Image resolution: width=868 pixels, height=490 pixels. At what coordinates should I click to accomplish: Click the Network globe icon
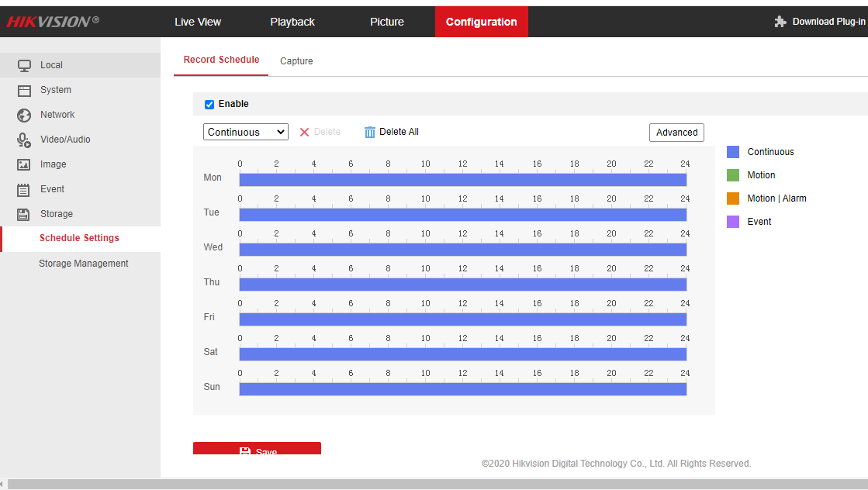coord(24,115)
